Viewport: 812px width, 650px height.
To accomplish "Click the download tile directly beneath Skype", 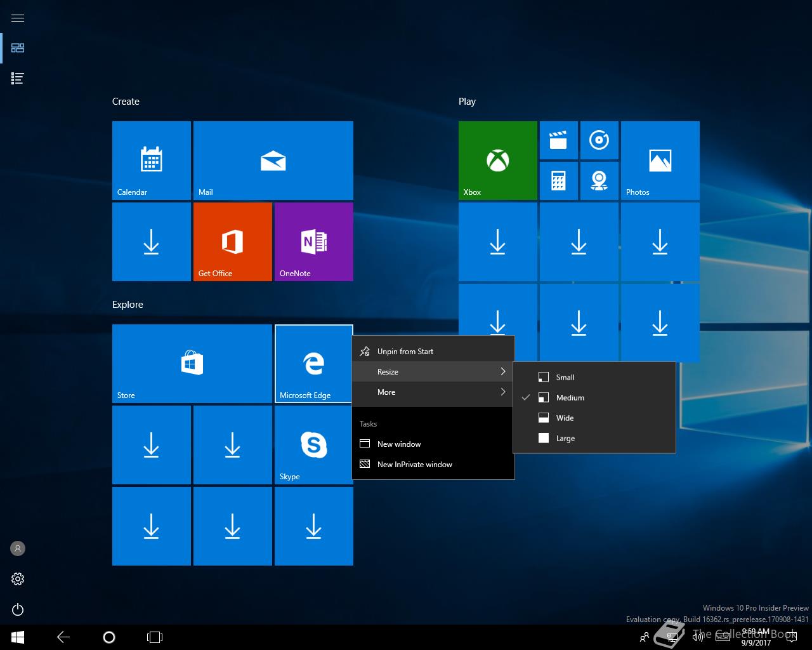I will [x=314, y=526].
